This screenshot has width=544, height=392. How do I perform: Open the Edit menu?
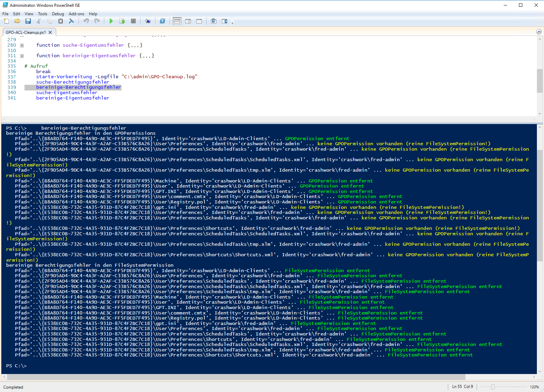17,14
